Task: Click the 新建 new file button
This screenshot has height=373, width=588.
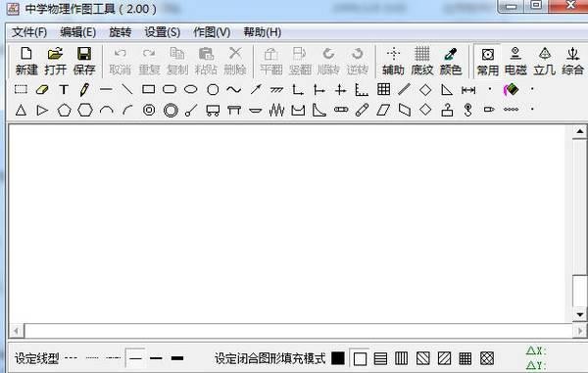Action: pyautogui.click(x=26, y=62)
